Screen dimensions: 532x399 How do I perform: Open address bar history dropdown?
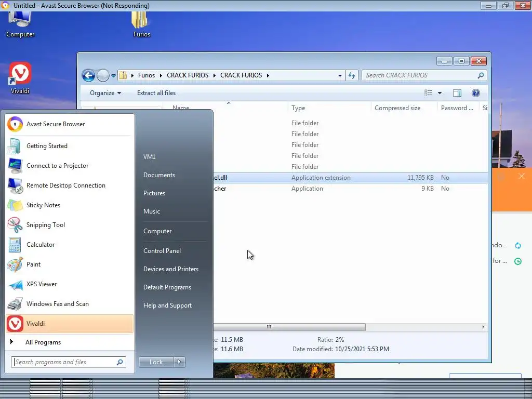click(x=340, y=76)
